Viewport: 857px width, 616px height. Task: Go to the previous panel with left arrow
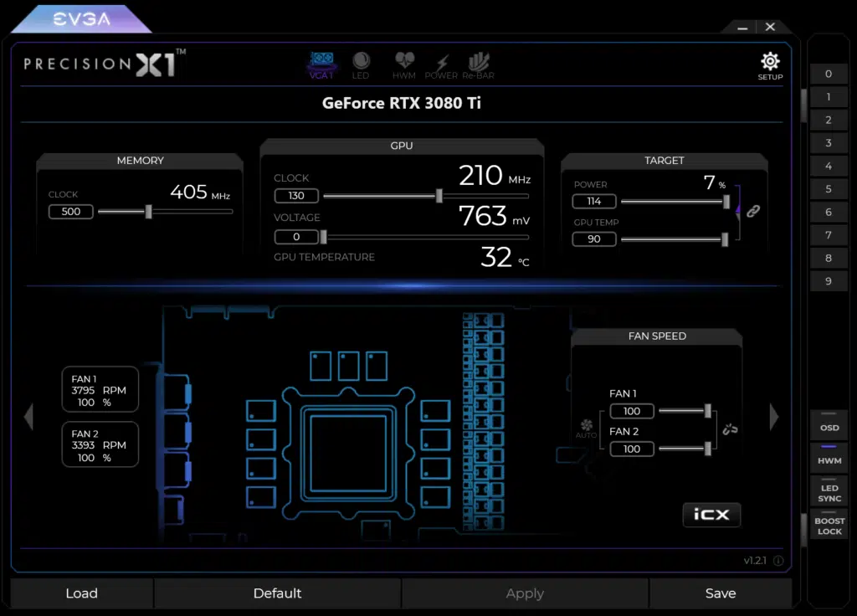[29, 416]
